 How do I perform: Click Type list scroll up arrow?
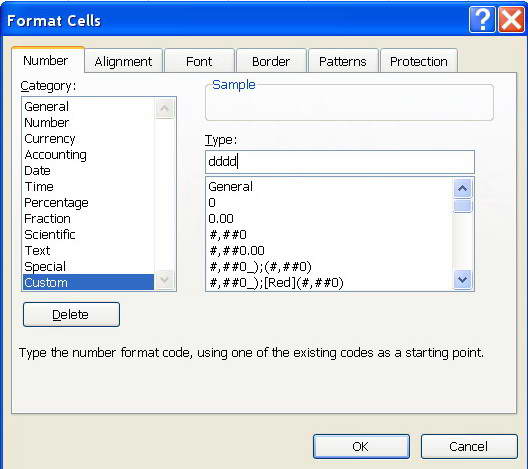click(462, 188)
